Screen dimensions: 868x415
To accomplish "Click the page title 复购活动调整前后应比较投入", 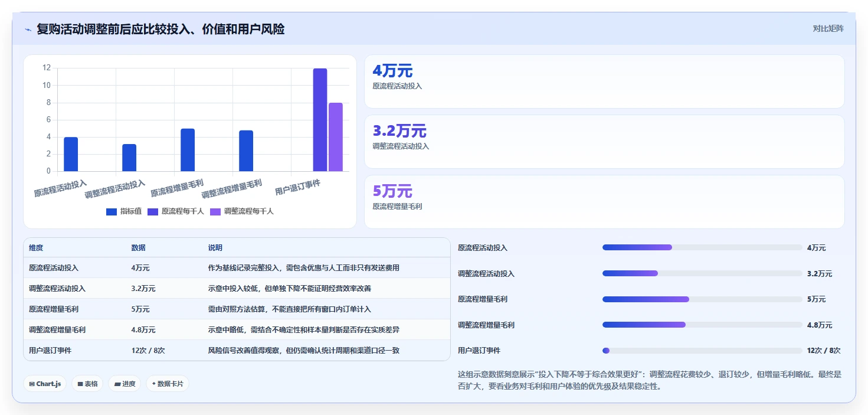I will tap(161, 29).
